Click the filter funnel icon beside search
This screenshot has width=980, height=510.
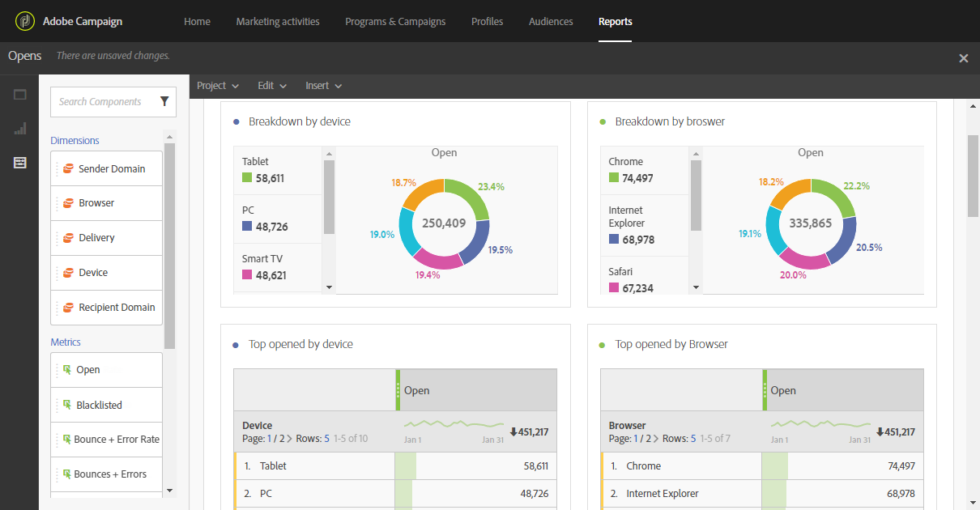coord(164,102)
